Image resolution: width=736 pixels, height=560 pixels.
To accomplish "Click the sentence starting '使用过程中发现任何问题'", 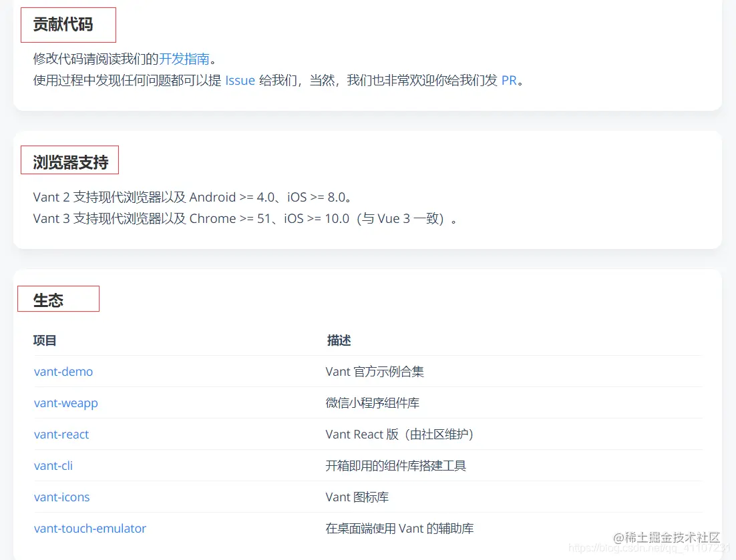I will pos(278,80).
